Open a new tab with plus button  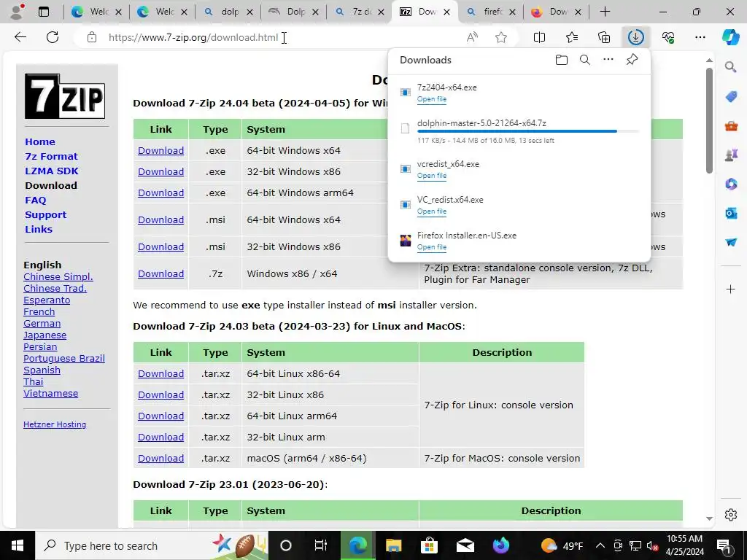pos(605,12)
